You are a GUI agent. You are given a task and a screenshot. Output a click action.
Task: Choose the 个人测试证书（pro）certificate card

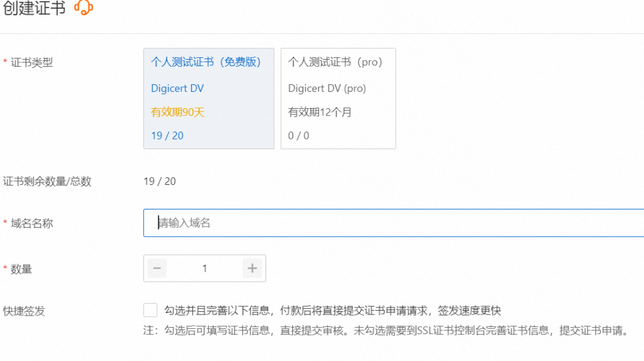[x=338, y=98]
